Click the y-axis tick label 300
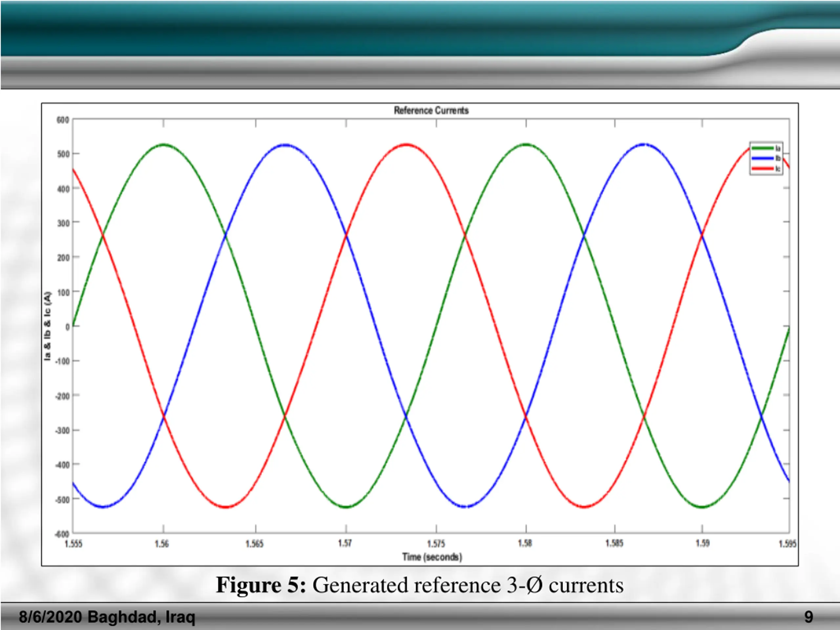 coord(63,223)
